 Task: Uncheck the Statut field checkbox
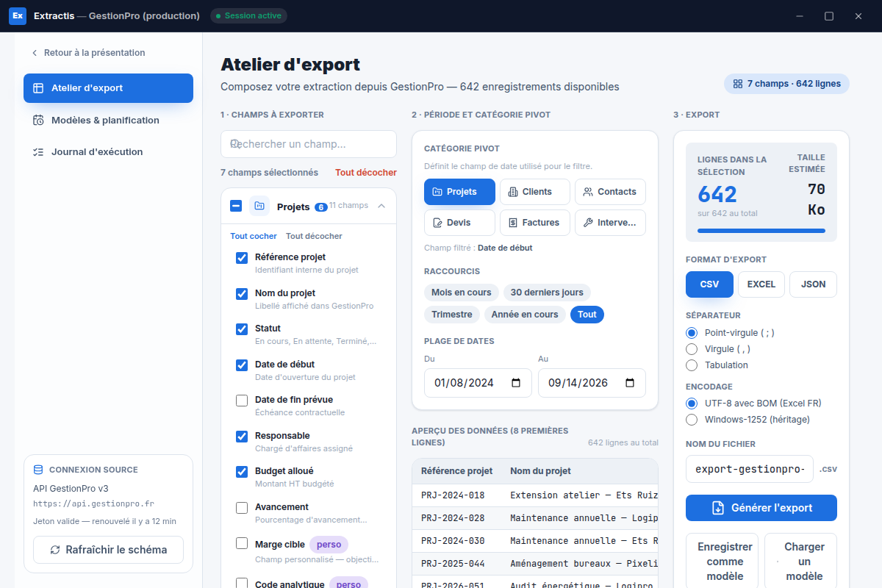pos(242,329)
